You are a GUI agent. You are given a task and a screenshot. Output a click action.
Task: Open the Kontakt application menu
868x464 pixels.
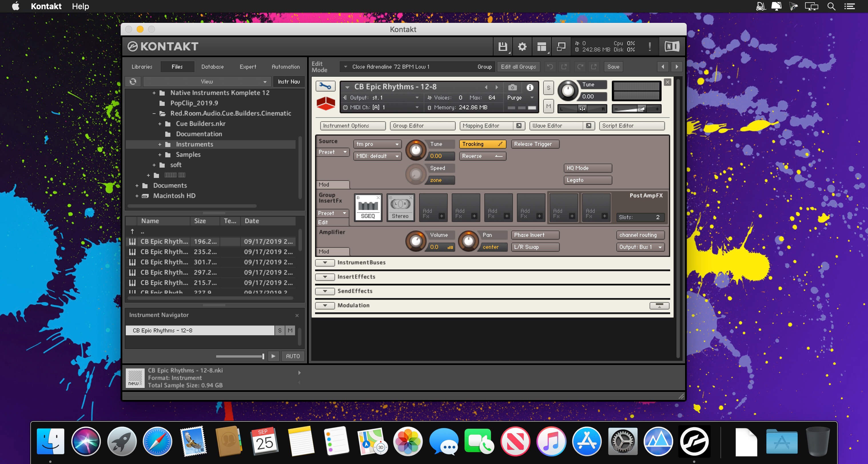46,6
